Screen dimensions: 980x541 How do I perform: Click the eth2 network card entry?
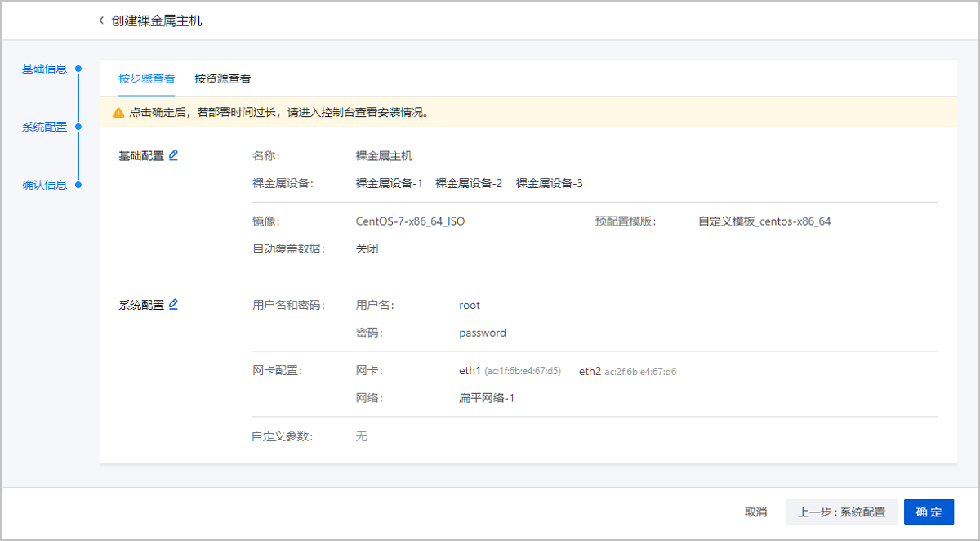[590, 371]
